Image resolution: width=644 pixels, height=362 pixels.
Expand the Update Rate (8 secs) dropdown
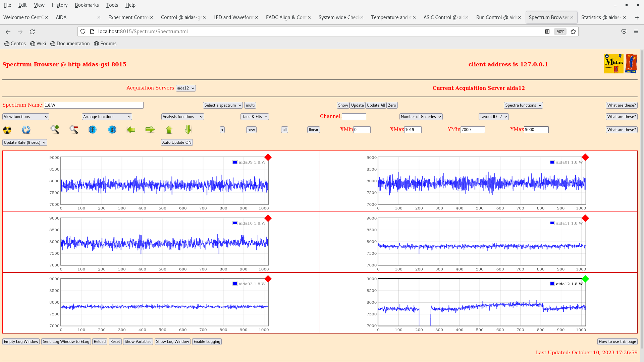tap(25, 142)
